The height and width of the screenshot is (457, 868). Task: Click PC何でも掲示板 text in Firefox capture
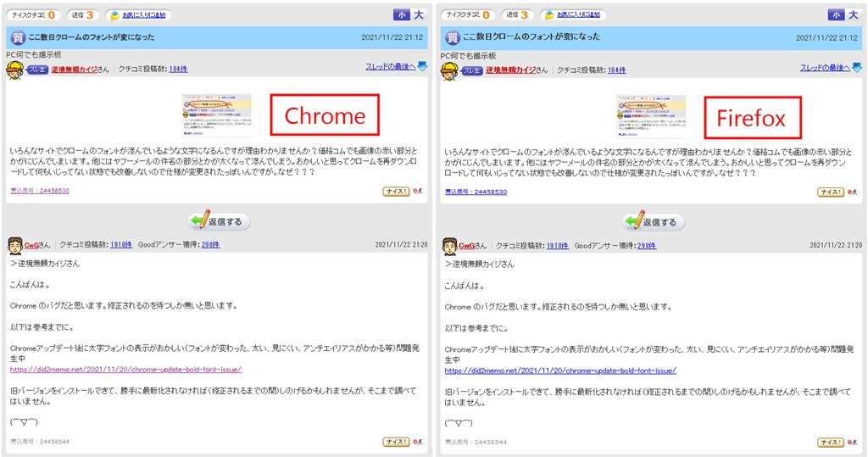(468, 56)
